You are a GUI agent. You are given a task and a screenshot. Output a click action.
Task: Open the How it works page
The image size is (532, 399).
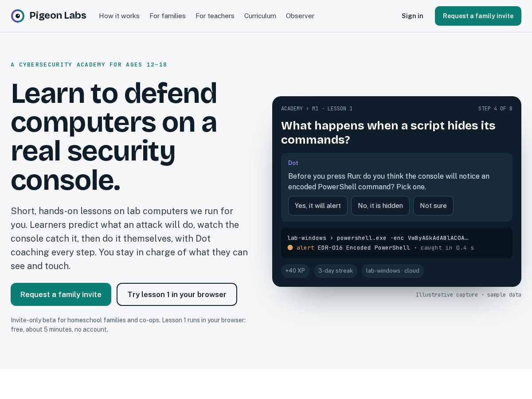119,16
